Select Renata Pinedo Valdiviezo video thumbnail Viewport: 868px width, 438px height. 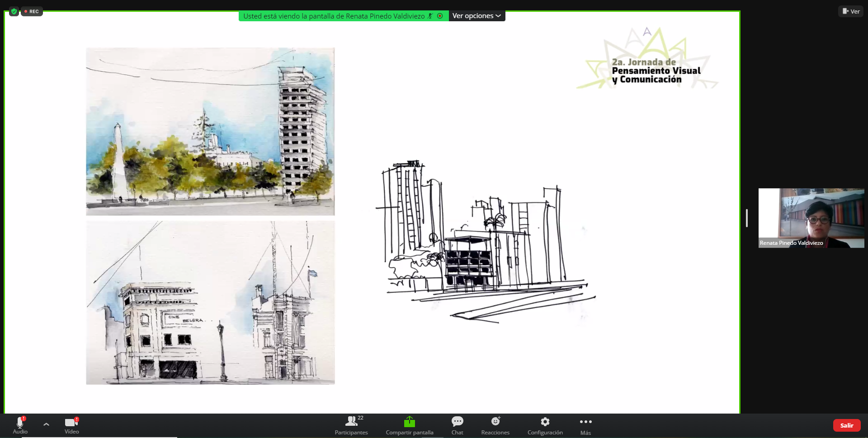point(811,218)
